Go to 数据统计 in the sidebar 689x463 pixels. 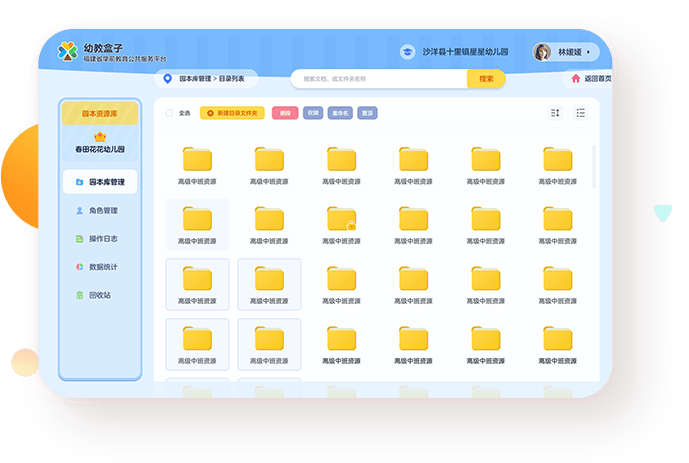[x=100, y=267]
